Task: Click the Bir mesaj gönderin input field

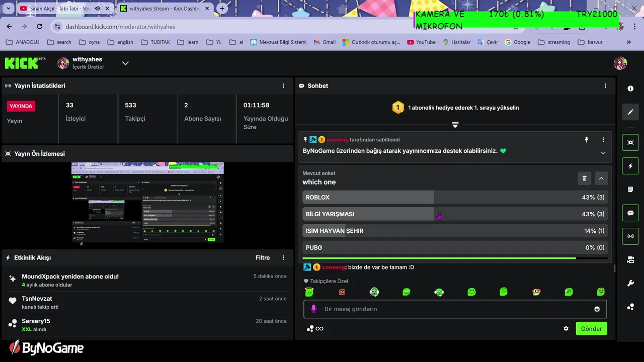Action: click(x=455, y=309)
